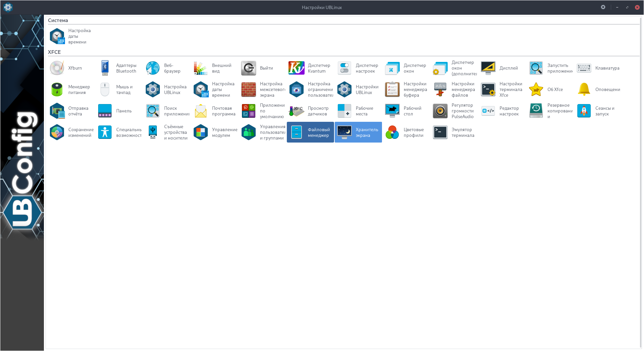Open Диспетчер Kvantum
Image resolution: width=644 pixels, height=351 pixels.
[x=311, y=68]
